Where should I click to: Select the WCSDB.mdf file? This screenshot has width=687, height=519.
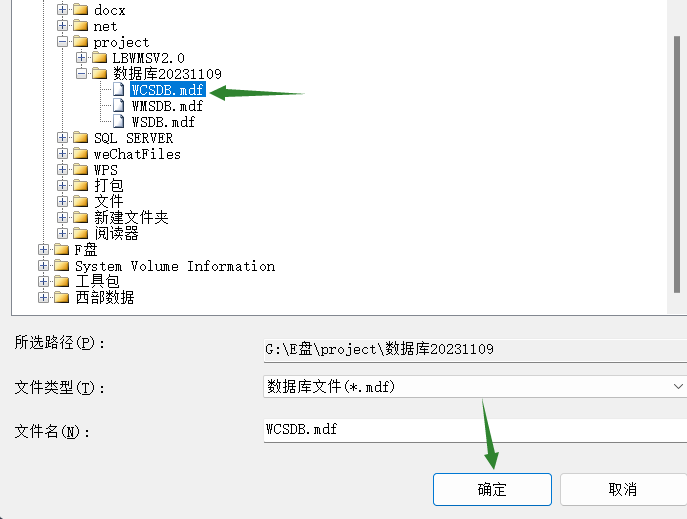click(x=168, y=90)
